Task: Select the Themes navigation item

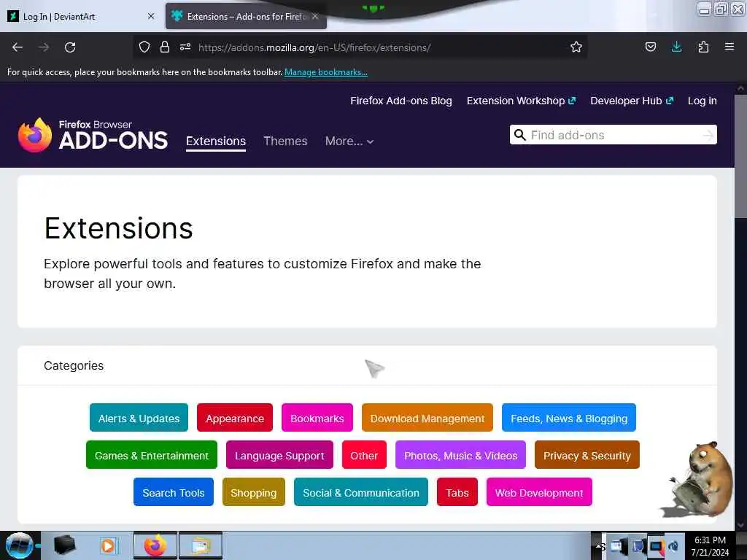Action: pos(285,141)
